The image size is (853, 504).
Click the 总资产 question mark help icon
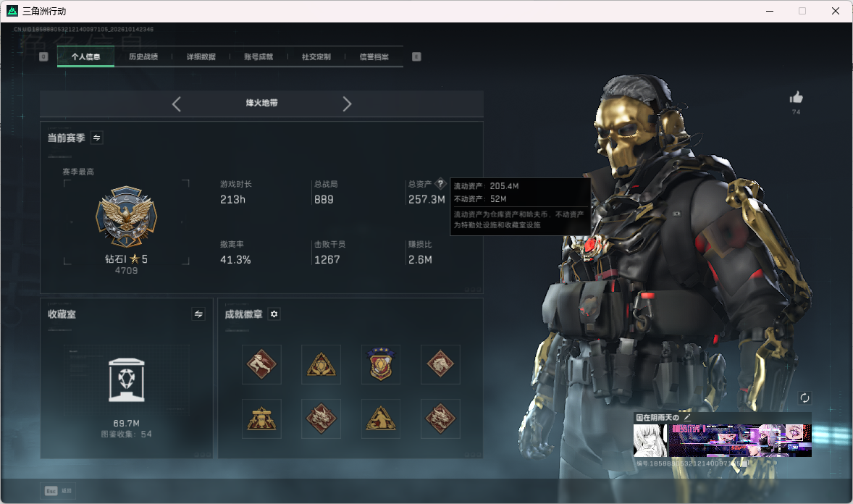pyautogui.click(x=441, y=184)
